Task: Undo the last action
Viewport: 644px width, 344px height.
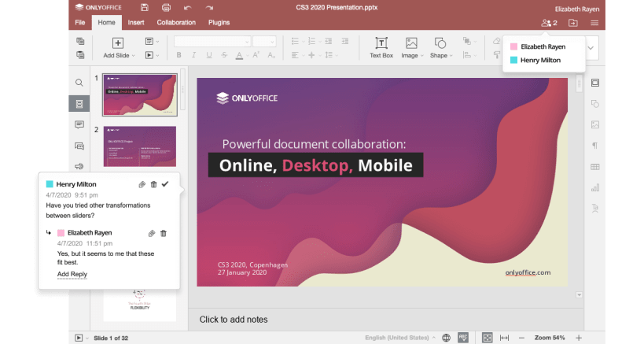Action: 188,7
